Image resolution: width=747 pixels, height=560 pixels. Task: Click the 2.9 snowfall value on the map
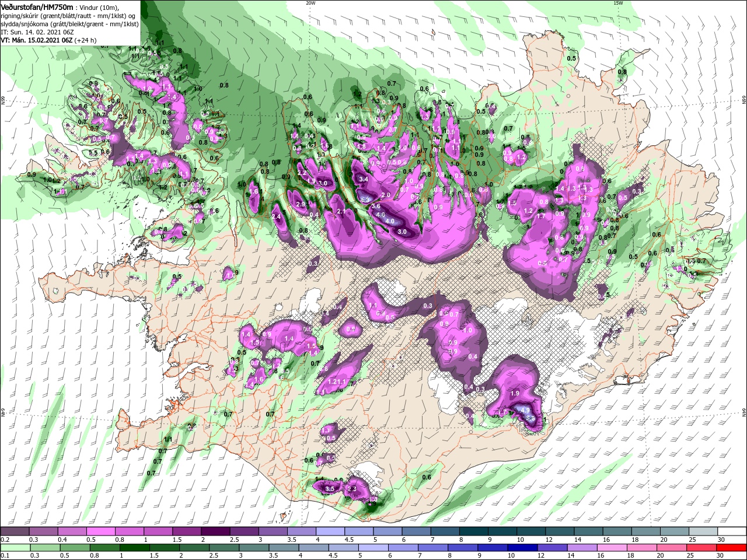[301, 204]
